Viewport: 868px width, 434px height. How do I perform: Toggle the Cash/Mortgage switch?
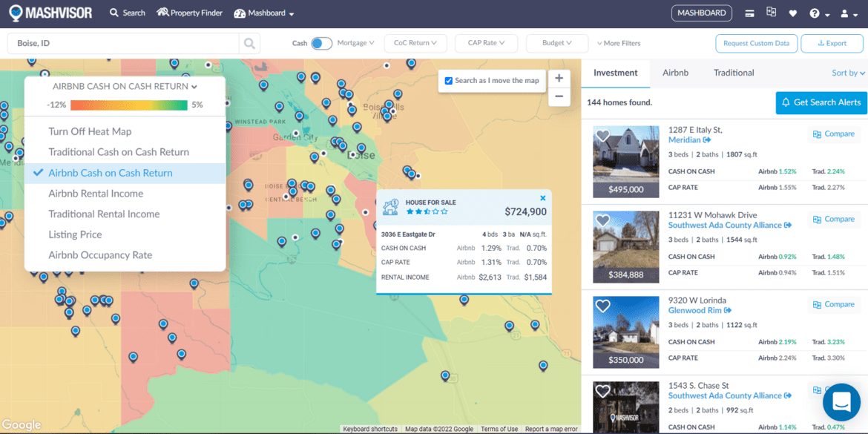pos(321,43)
